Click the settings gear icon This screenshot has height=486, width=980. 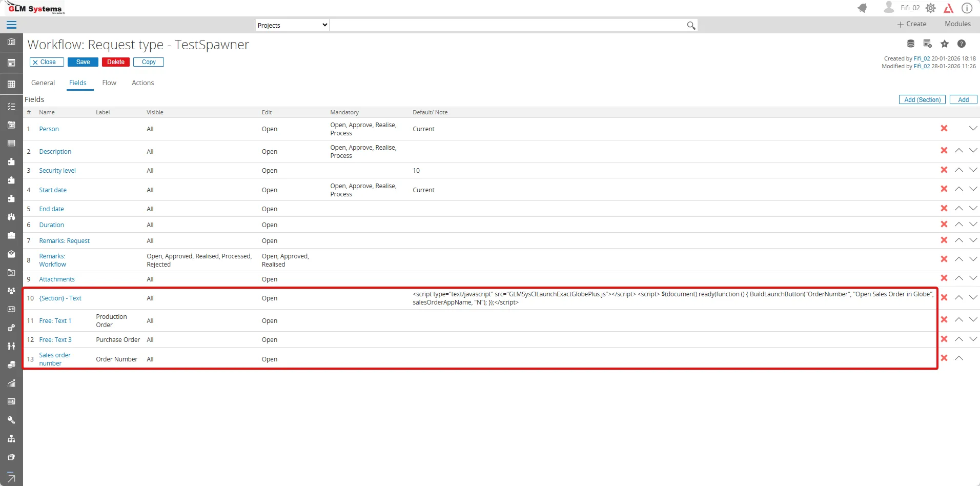point(931,8)
